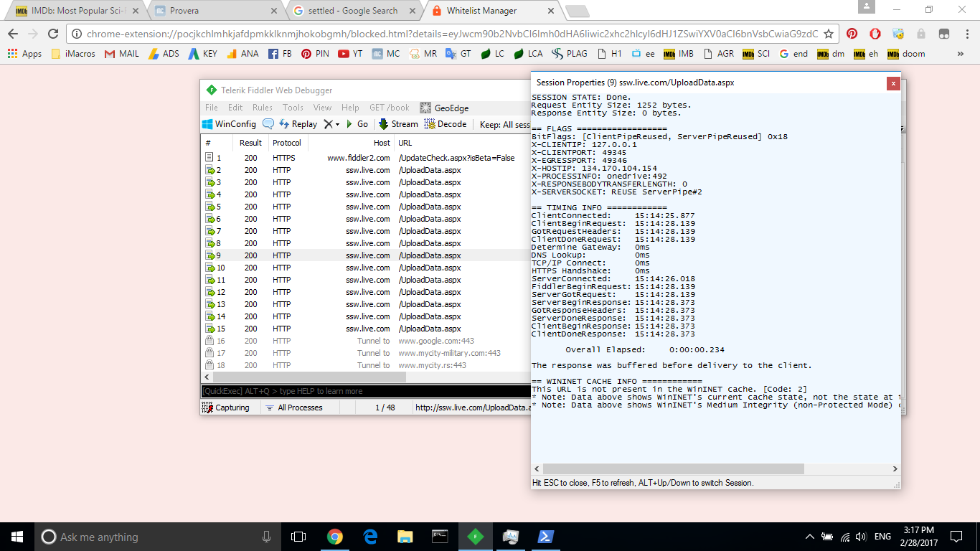Sort sessions by Protocol column header
The width and height of the screenshot is (980, 551).
coord(288,143)
